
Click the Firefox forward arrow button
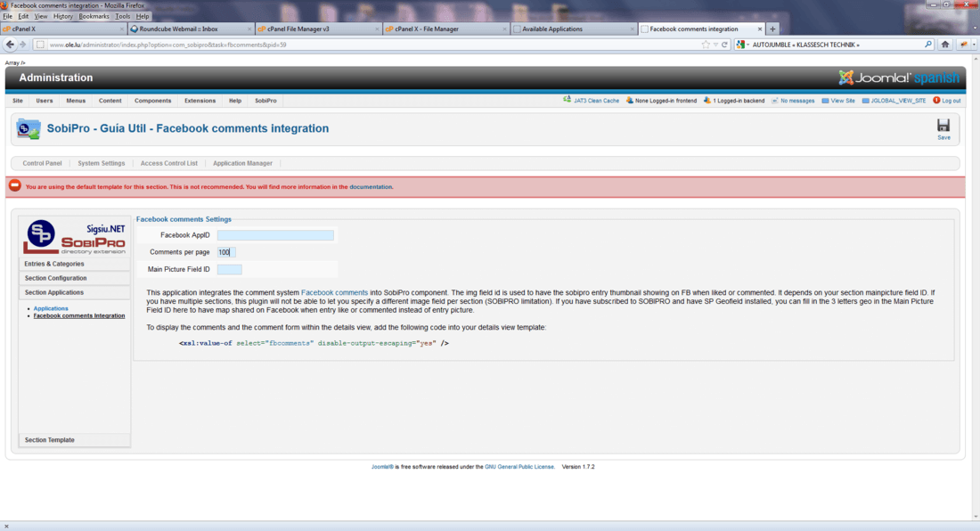point(23,45)
